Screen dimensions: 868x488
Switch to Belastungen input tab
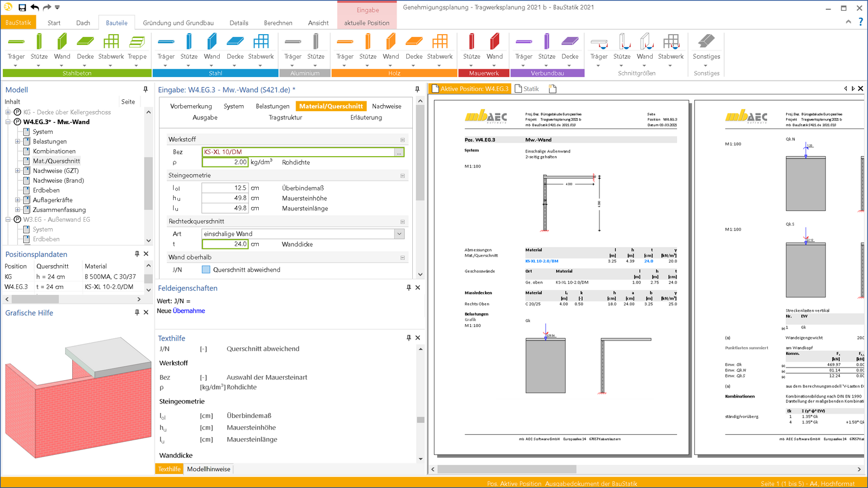[x=272, y=106]
